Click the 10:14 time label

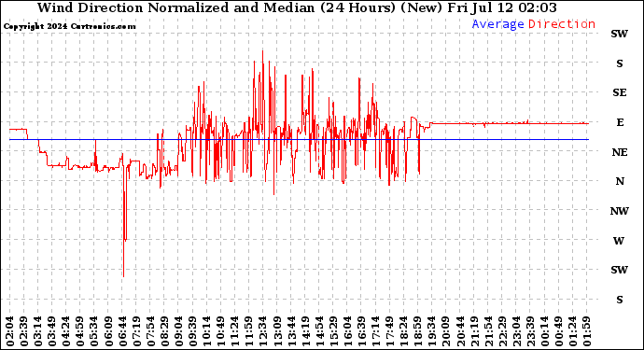(x=206, y=331)
